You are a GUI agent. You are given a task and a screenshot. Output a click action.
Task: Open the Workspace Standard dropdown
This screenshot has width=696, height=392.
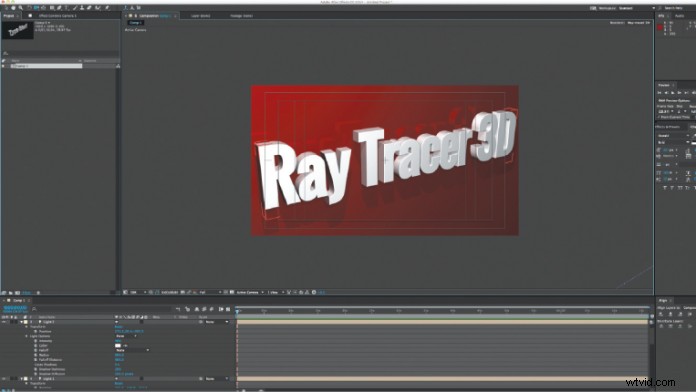click(x=637, y=8)
